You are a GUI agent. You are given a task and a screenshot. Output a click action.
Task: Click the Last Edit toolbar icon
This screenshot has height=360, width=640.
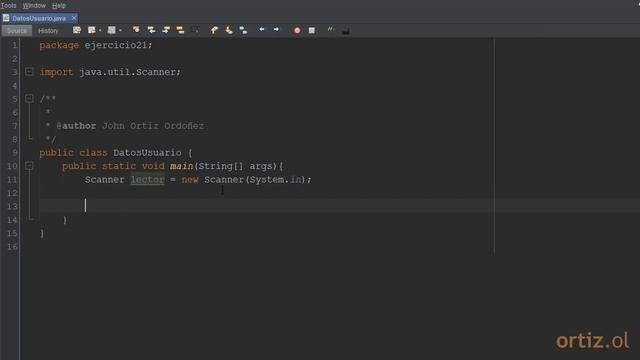pos(77,30)
